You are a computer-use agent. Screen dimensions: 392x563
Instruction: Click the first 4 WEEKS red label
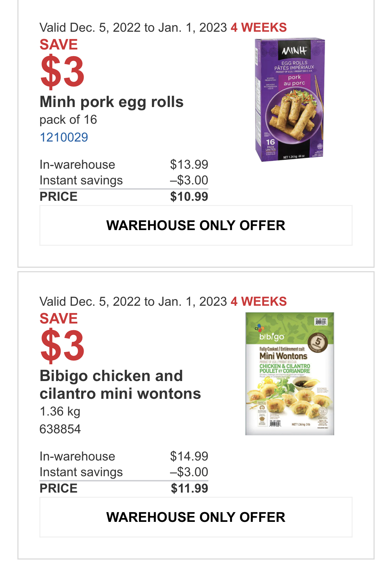259,28
